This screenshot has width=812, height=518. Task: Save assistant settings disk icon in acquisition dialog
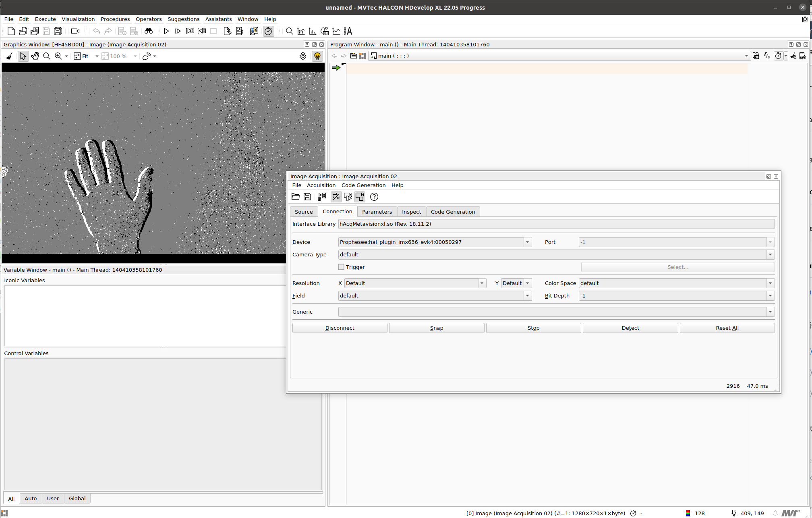tap(307, 197)
